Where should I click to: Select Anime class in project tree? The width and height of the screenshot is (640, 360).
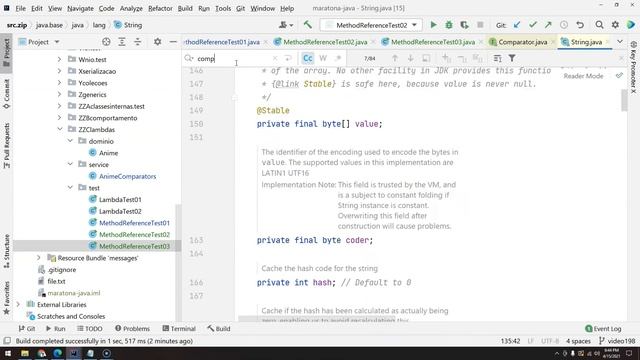point(108,153)
